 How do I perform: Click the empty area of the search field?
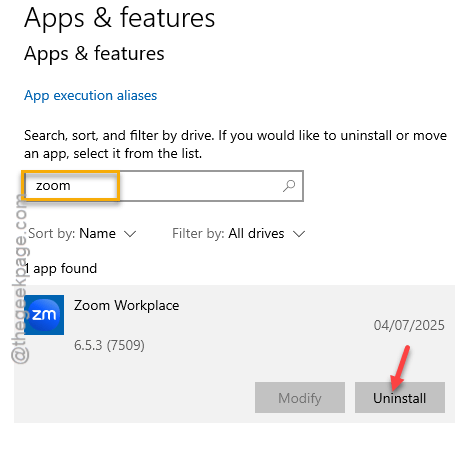(x=200, y=186)
